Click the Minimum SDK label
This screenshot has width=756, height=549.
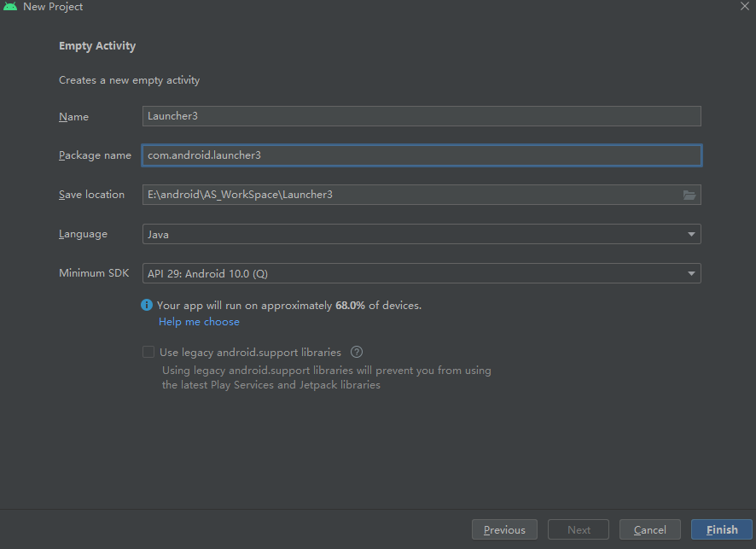click(x=94, y=273)
